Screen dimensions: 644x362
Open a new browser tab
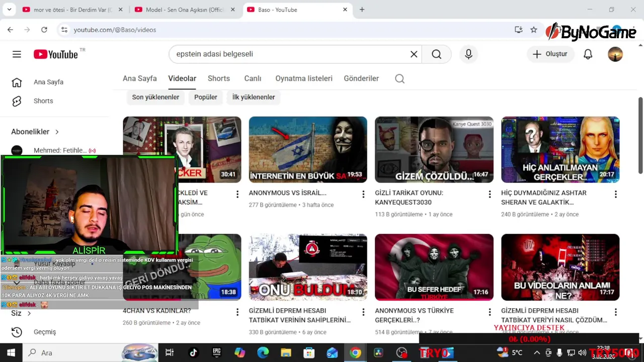coord(362,10)
